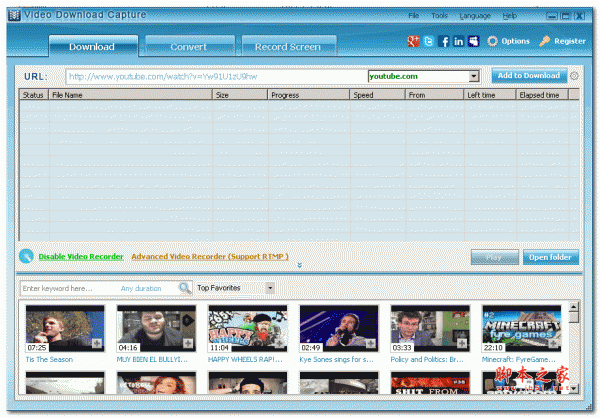Click the Disable Video Recorder link
Viewport: 600px width, 418px height.
tap(81, 256)
